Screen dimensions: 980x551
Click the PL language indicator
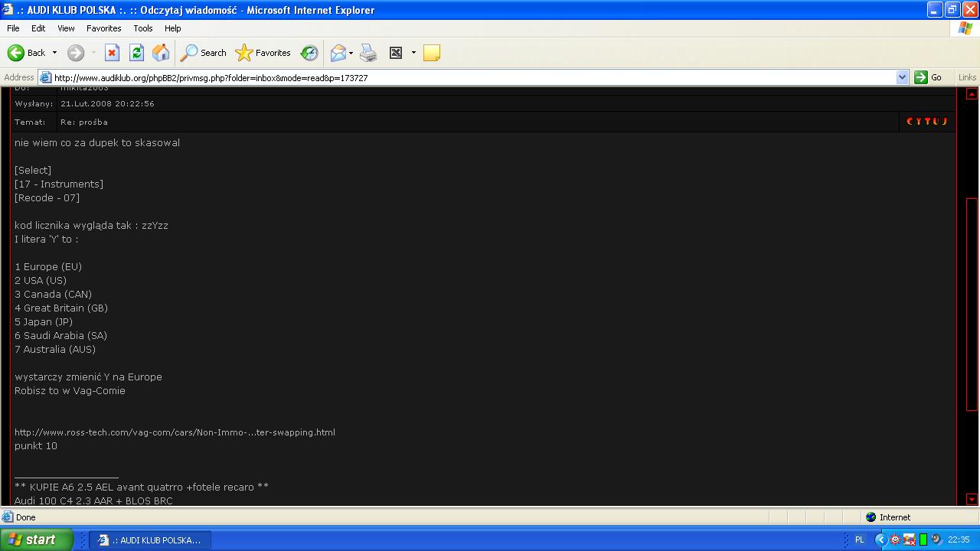point(859,540)
